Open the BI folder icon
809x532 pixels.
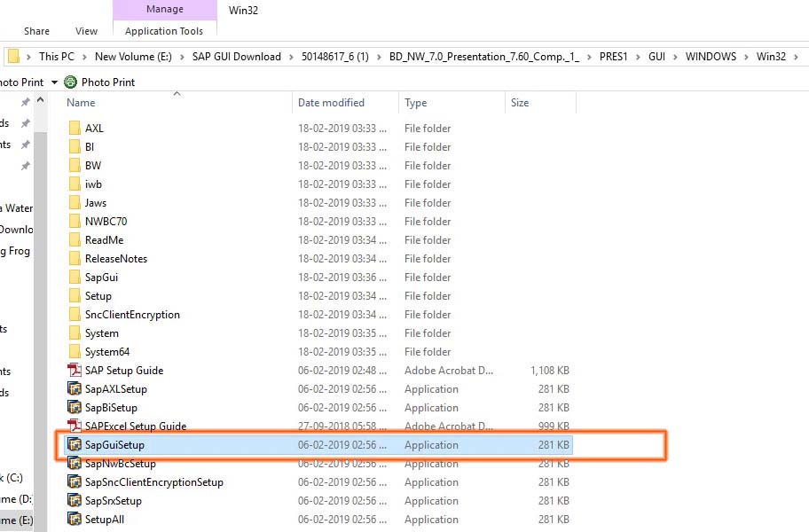coord(75,146)
